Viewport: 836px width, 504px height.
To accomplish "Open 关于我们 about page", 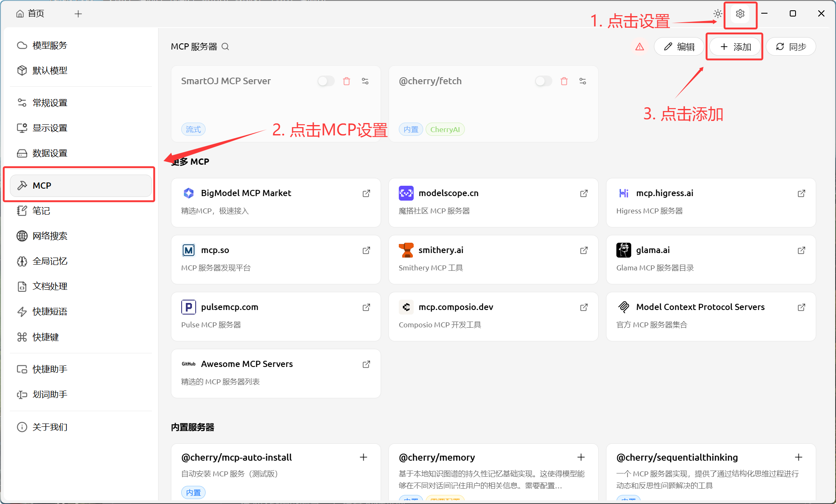I will (81, 427).
